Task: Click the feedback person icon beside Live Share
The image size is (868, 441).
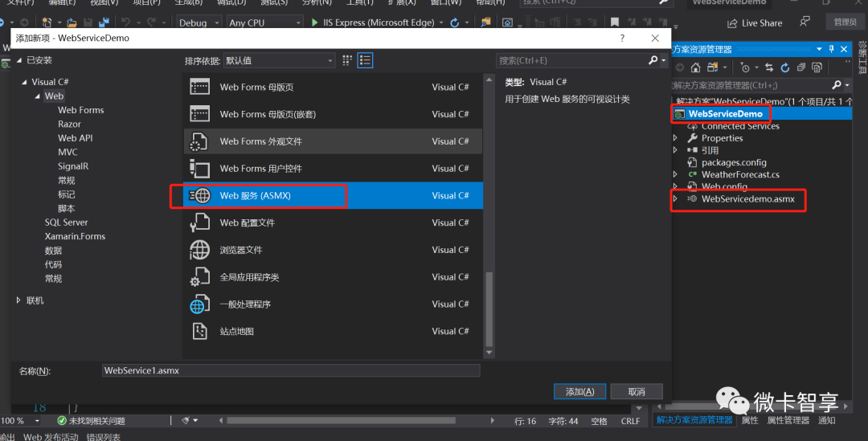Action: click(x=805, y=22)
